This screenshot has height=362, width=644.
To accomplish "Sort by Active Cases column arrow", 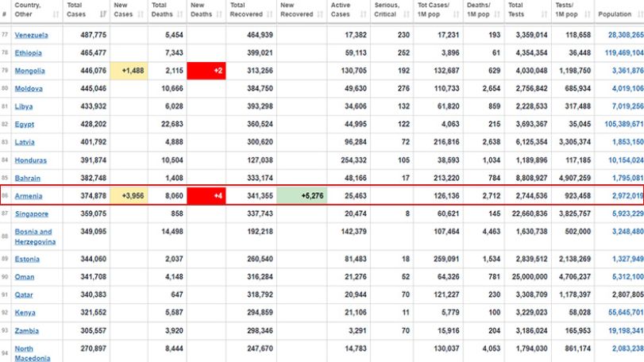I will [x=364, y=14].
